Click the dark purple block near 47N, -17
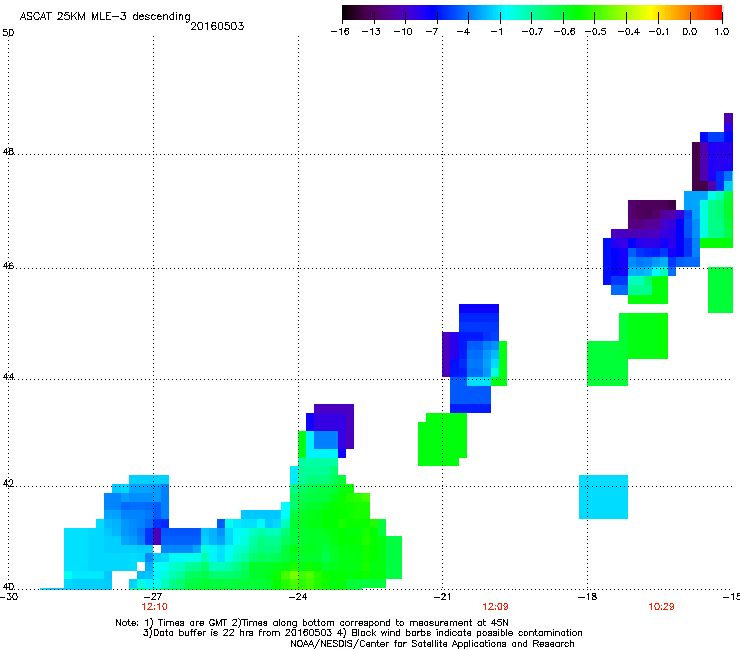The width and height of the screenshot is (740, 650). pos(652,211)
